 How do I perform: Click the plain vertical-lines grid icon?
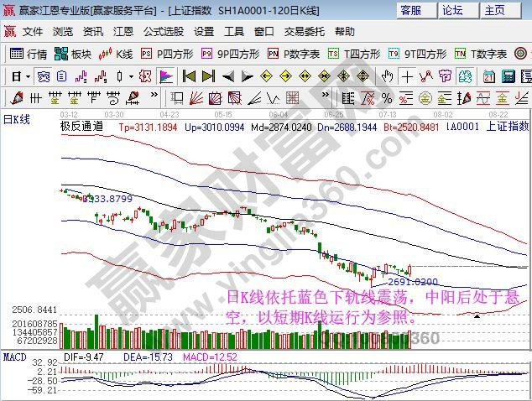[35, 98]
